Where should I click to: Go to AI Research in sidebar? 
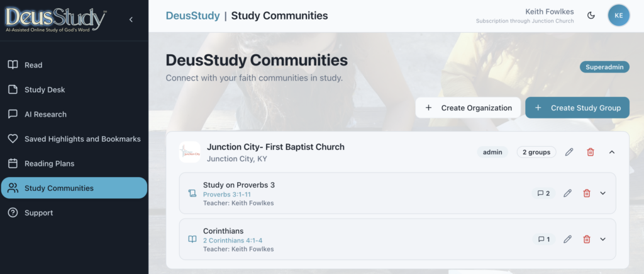(x=45, y=114)
